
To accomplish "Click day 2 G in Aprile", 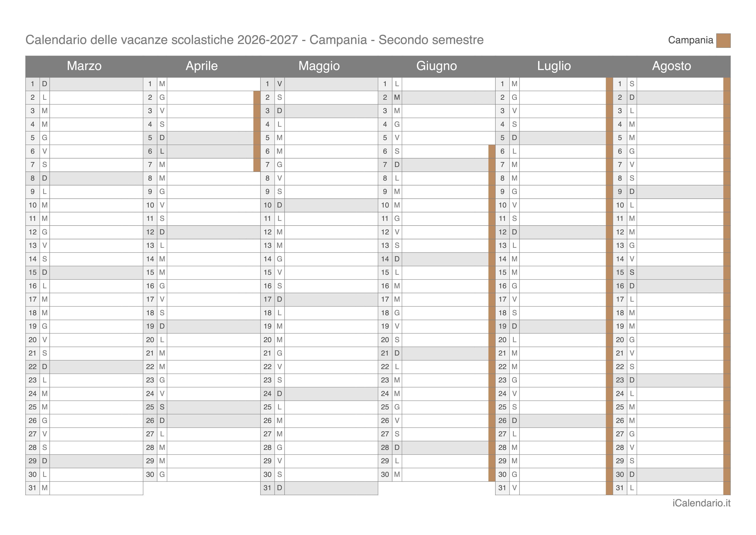I will [x=201, y=98].
